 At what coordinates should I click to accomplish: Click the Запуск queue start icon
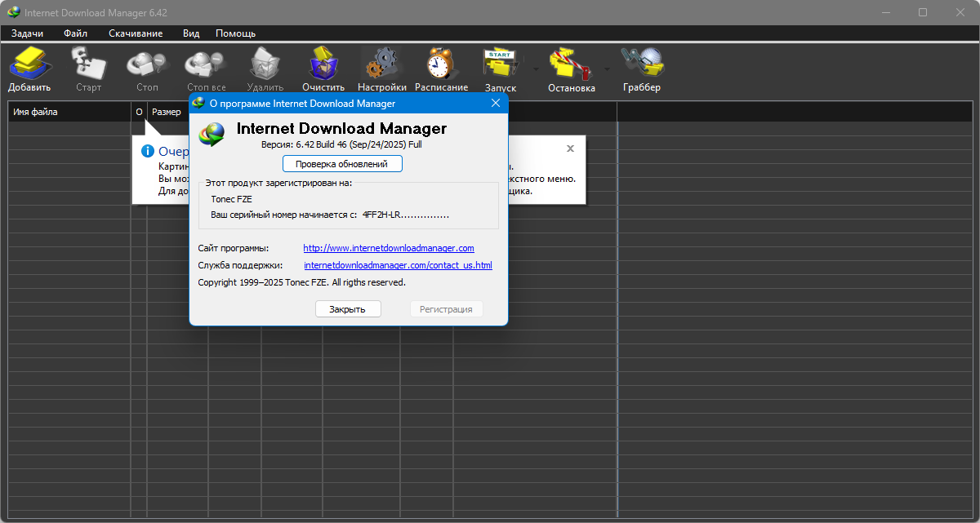click(501, 64)
